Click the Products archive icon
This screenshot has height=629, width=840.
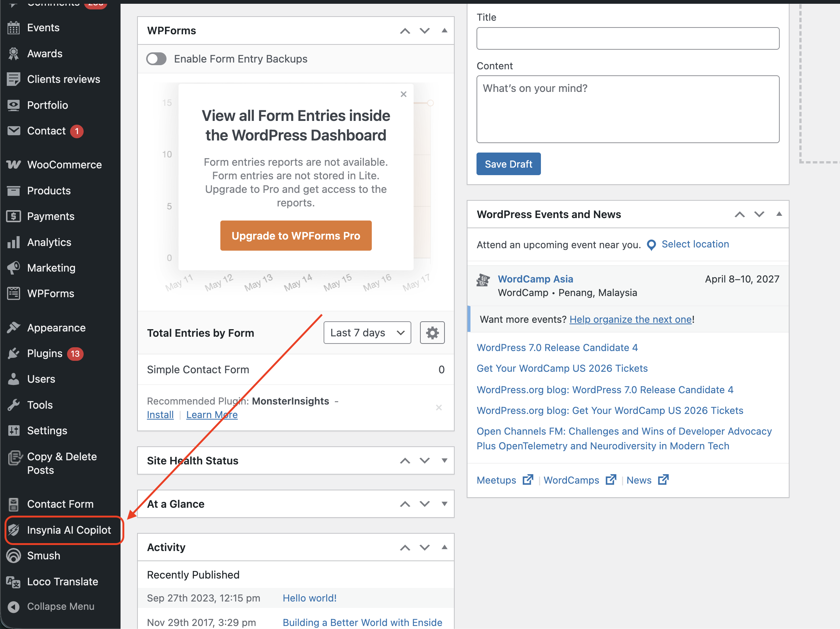pyautogui.click(x=14, y=191)
